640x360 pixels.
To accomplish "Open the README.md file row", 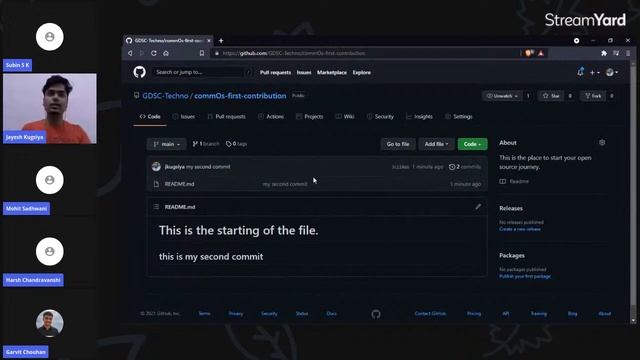I will 317,184.
